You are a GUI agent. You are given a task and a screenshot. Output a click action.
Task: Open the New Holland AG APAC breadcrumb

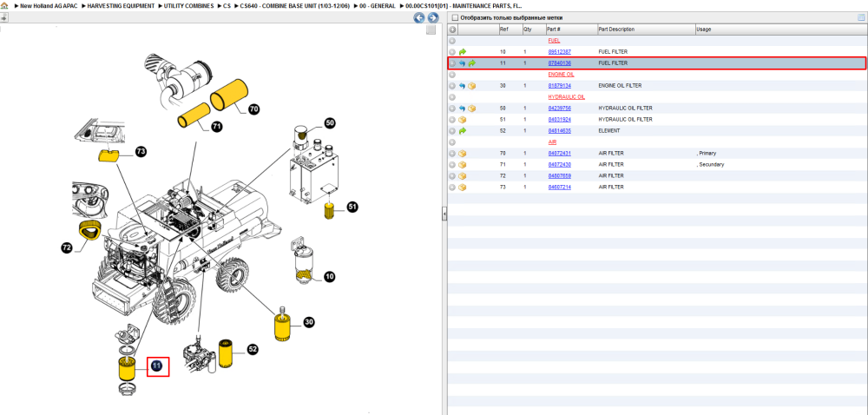tap(49, 5)
